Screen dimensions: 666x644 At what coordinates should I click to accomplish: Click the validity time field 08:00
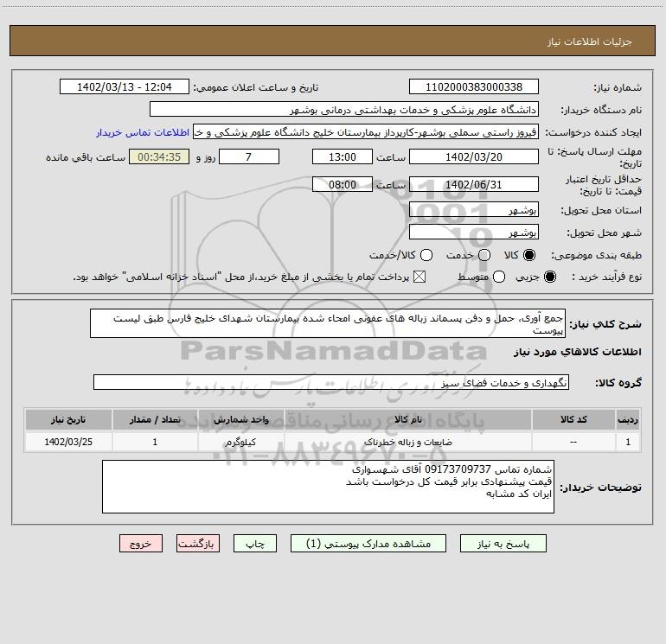(343, 184)
